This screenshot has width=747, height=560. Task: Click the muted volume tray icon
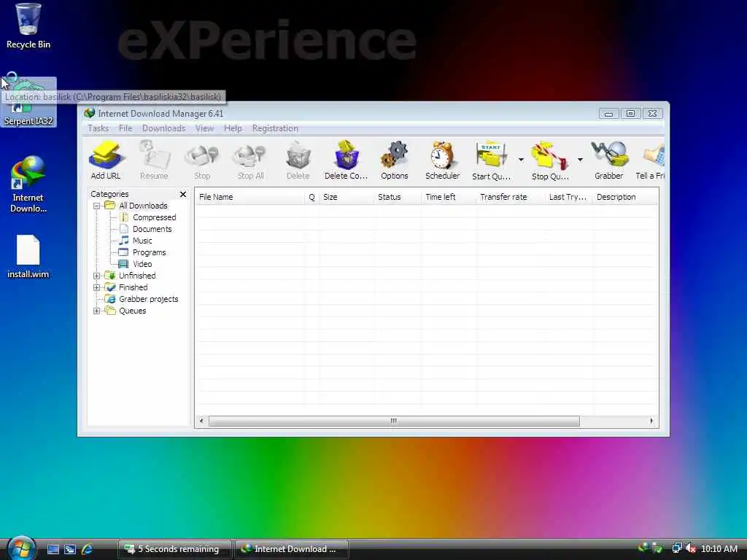691,548
